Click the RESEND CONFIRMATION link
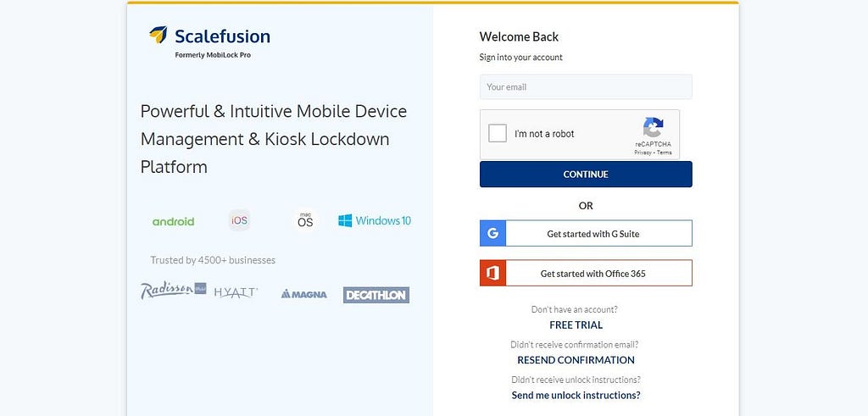 [576, 360]
